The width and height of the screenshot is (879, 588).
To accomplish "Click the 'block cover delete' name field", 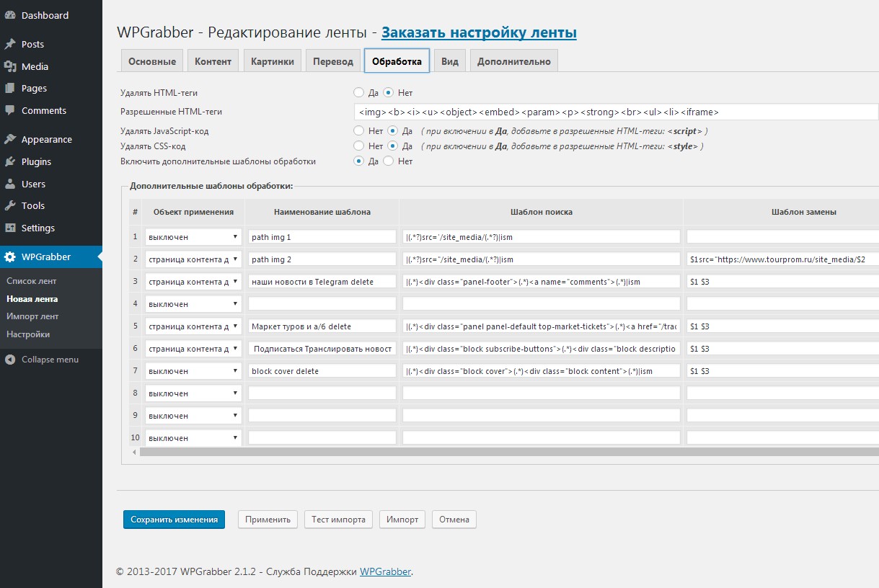I will coord(322,371).
